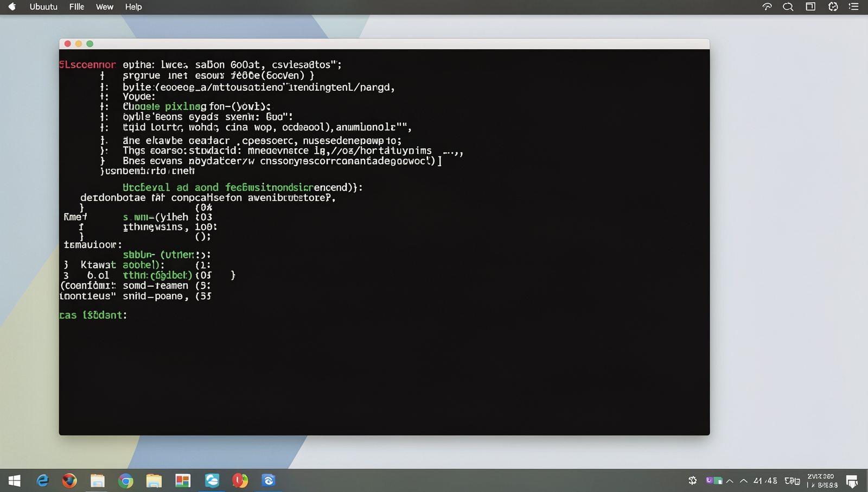868x492 pixels.
Task: Launch Google Chrome from taskbar
Action: (126, 481)
